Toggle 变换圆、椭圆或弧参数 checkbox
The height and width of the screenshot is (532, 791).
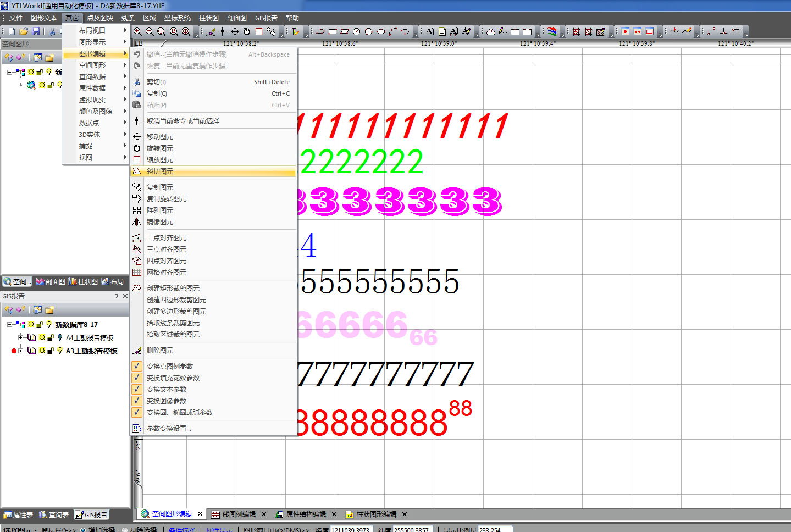coord(137,412)
